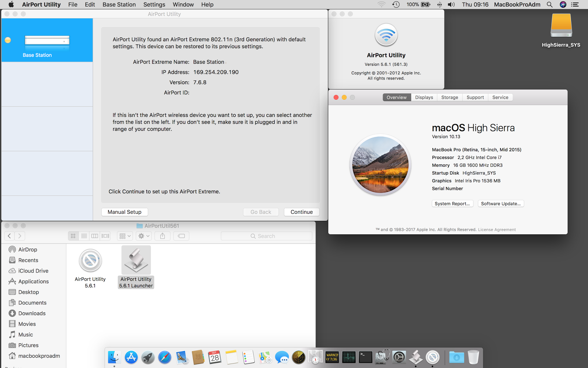Open Recents in Finder sidebar
Screen dimensions: 588x368
pyautogui.click(x=28, y=260)
